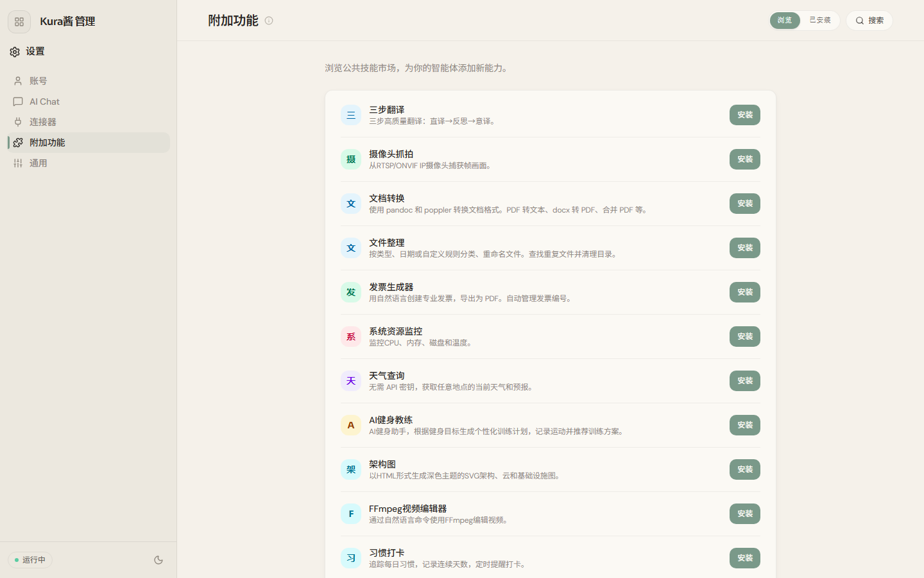The width and height of the screenshot is (924, 578).
Task: Install the AI健身教练 skill
Action: tap(745, 425)
